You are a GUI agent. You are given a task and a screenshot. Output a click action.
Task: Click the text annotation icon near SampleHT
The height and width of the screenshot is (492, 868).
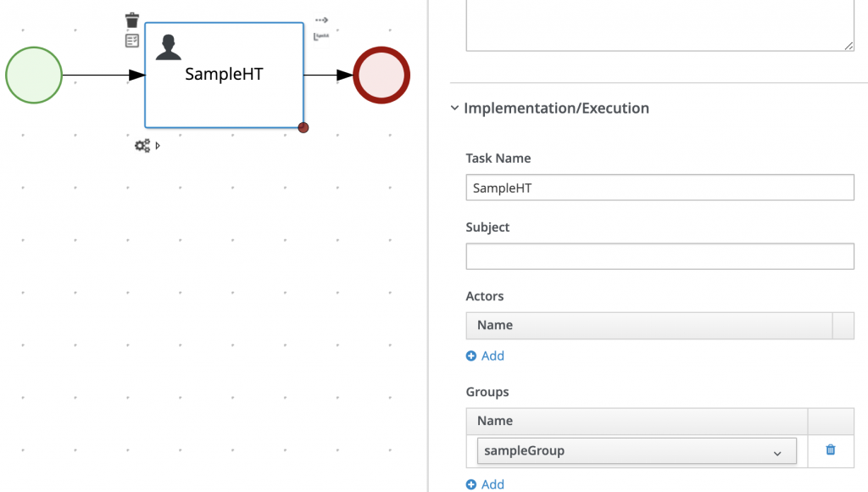coord(321,36)
